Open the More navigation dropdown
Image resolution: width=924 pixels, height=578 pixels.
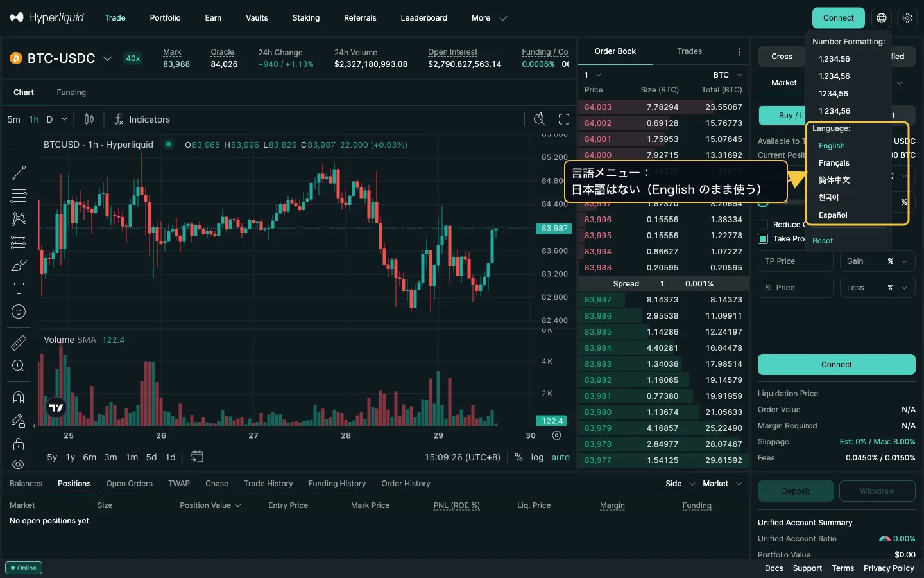489,18
